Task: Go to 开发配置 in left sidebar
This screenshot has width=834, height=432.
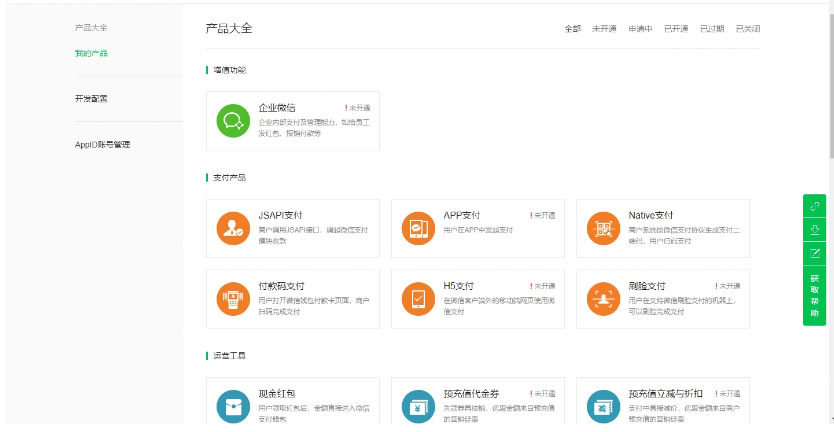Action: (91, 99)
